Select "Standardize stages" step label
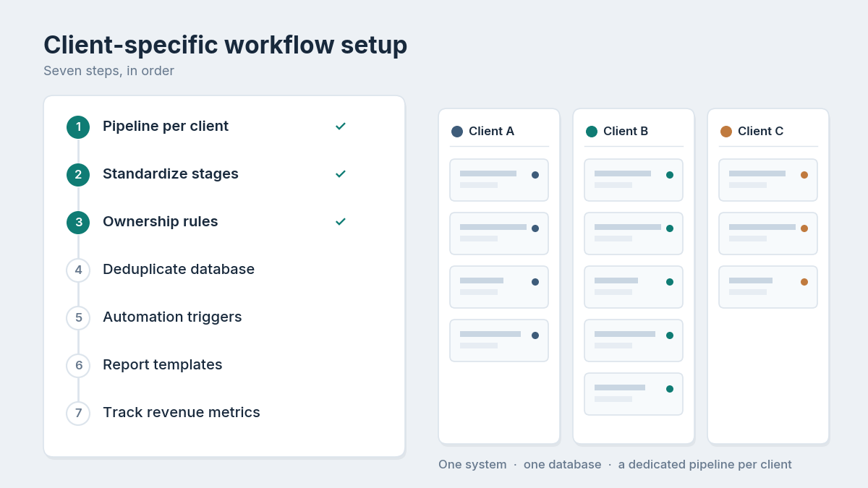Image resolution: width=868 pixels, height=488 pixels. [171, 174]
